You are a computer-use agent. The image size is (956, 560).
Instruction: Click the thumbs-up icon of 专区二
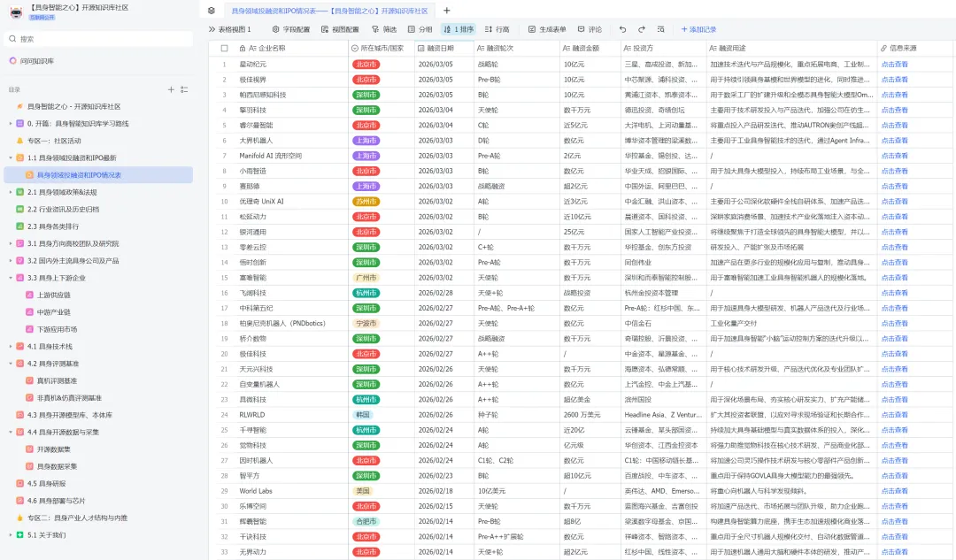pyautogui.click(x=19, y=518)
